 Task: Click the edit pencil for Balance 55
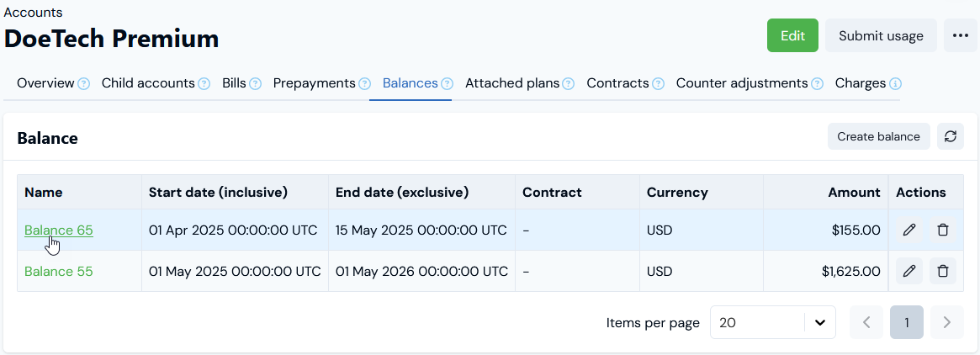pos(909,271)
